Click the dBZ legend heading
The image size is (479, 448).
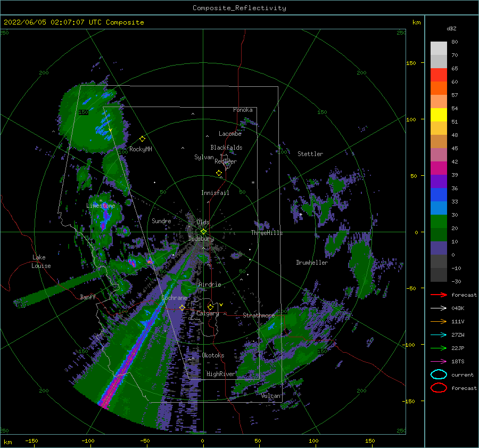(x=451, y=28)
